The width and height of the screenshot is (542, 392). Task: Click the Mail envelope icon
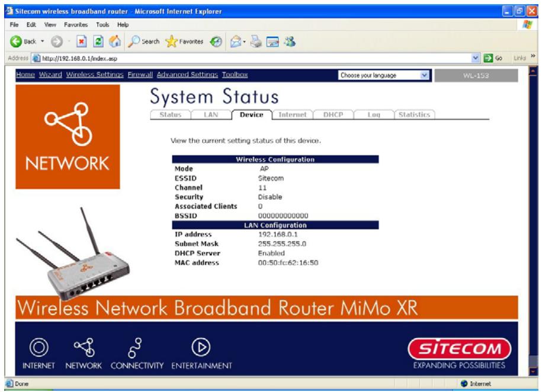(236, 42)
